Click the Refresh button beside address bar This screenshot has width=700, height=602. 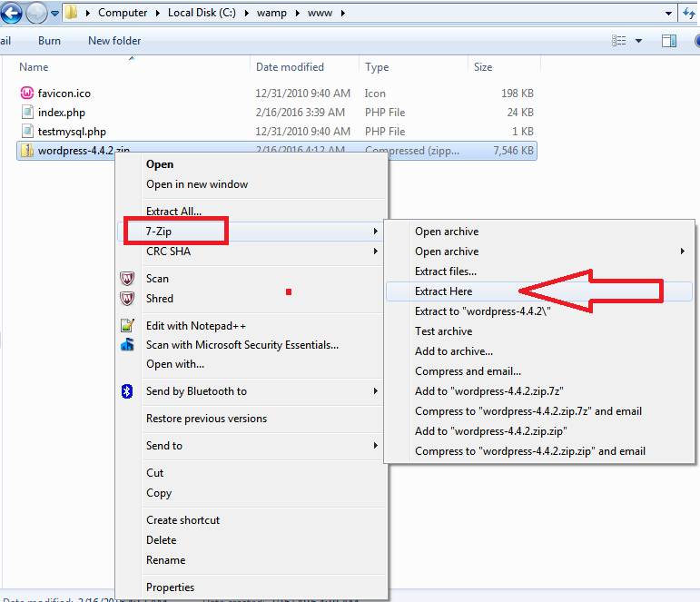[x=689, y=13]
